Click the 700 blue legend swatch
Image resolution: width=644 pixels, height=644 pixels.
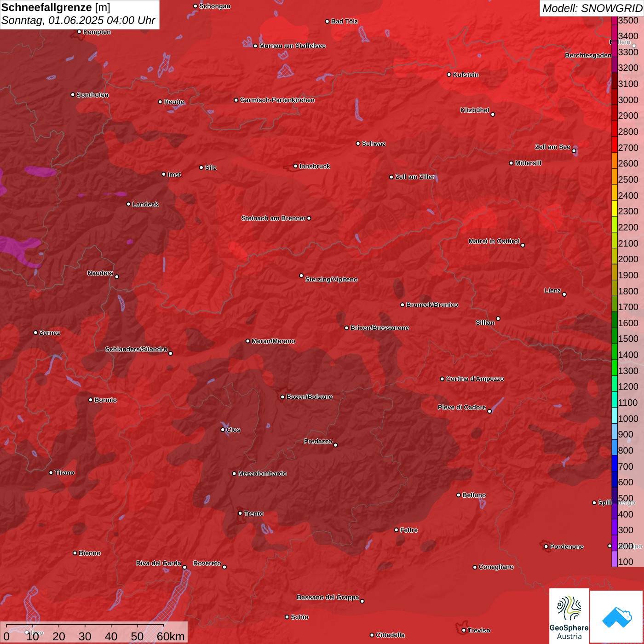pos(615,464)
